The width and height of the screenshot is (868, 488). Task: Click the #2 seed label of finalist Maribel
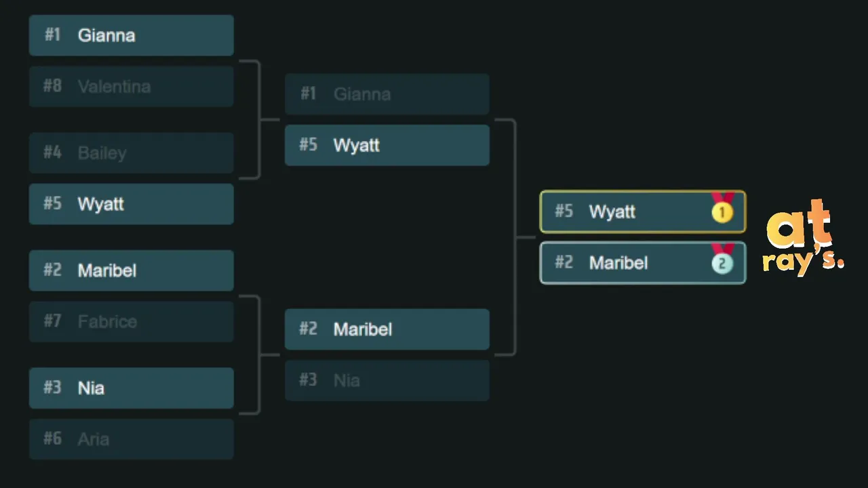pos(564,262)
